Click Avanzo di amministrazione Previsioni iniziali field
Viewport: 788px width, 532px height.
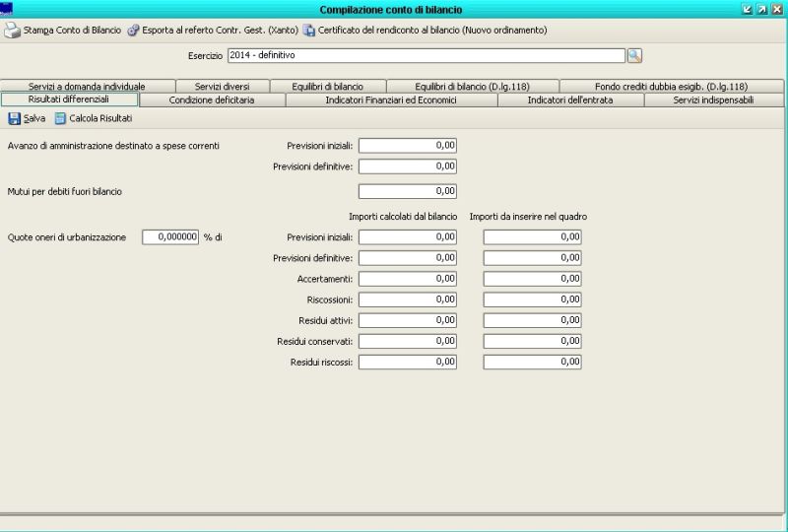[x=407, y=146]
